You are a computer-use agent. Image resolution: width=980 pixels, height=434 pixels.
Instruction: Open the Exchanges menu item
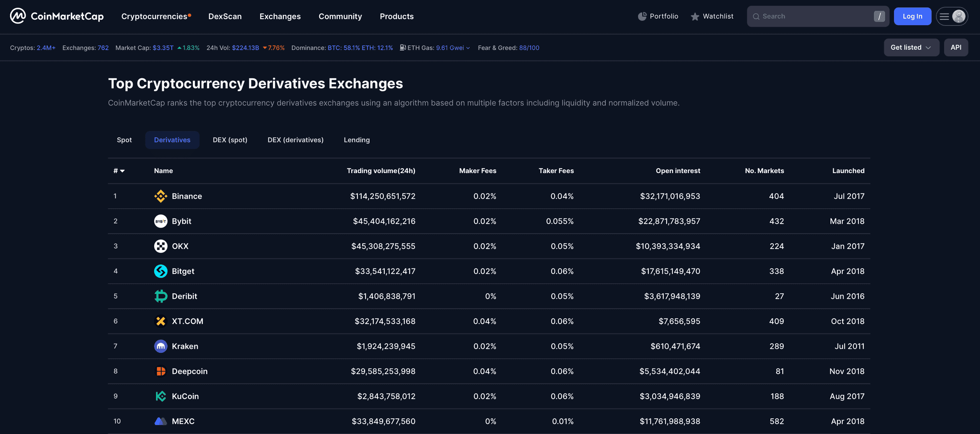280,16
